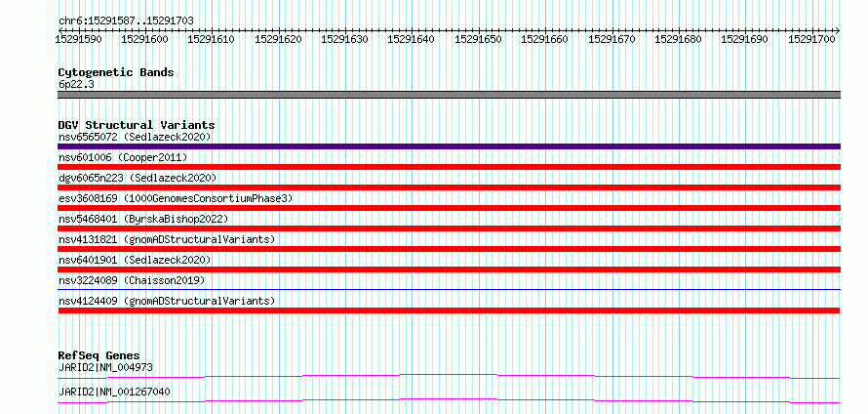Click the chr6:15291587..15291703 coordinate label
This screenshot has height=414, width=868.
tap(126, 21)
